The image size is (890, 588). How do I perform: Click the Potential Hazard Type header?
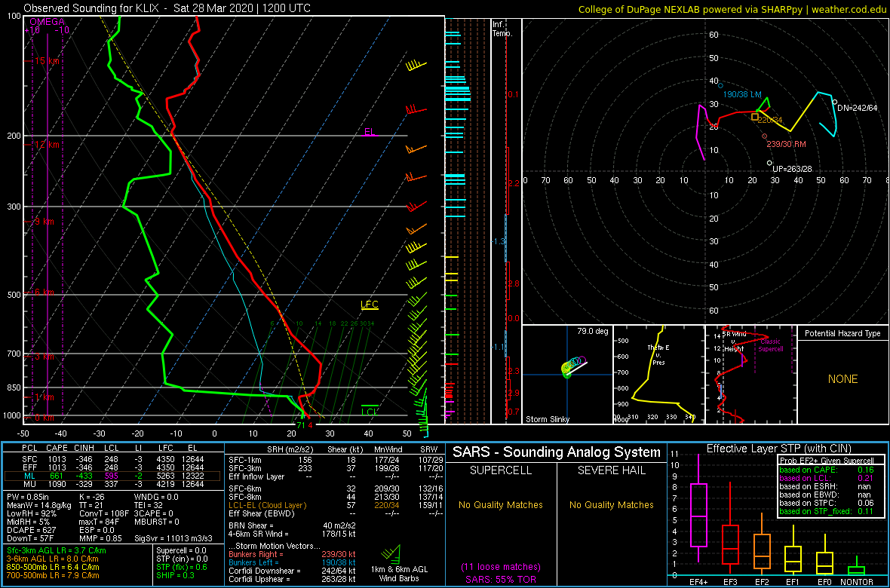[842, 334]
